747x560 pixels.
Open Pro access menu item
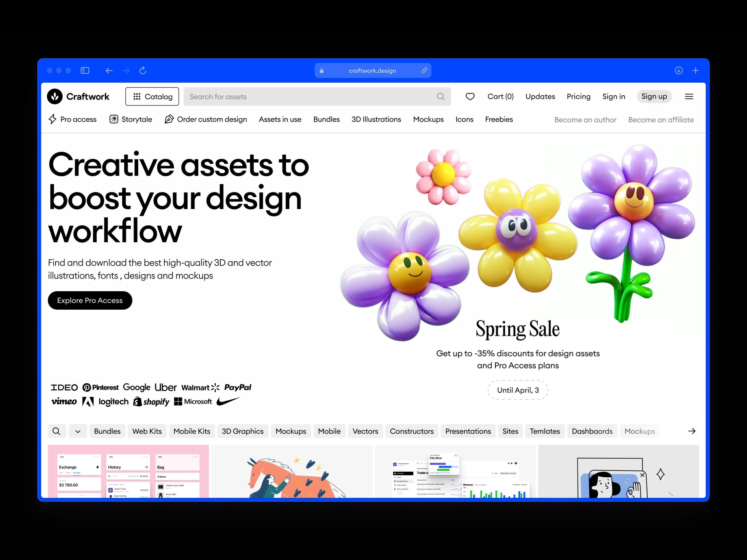click(72, 119)
